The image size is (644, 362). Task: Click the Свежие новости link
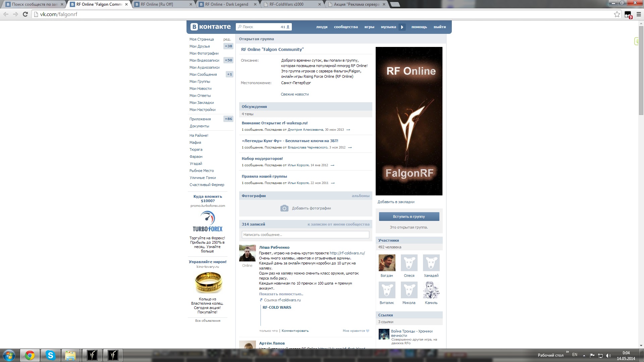(295, 94)
